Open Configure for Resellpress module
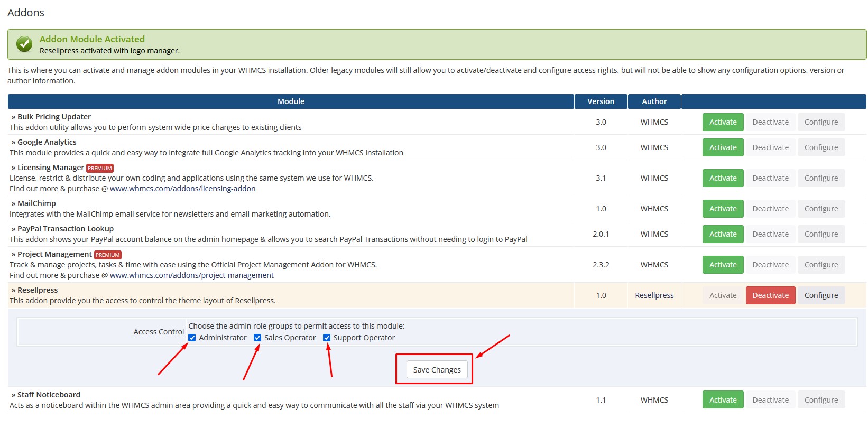The width and height of the screenshot is (868, 428). point(821,295)
